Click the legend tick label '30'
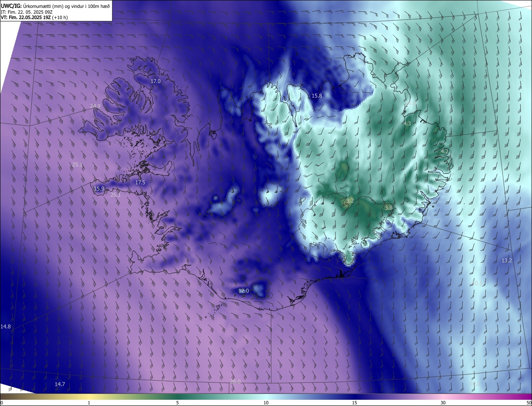532x406 pixels. pos(443,403)
